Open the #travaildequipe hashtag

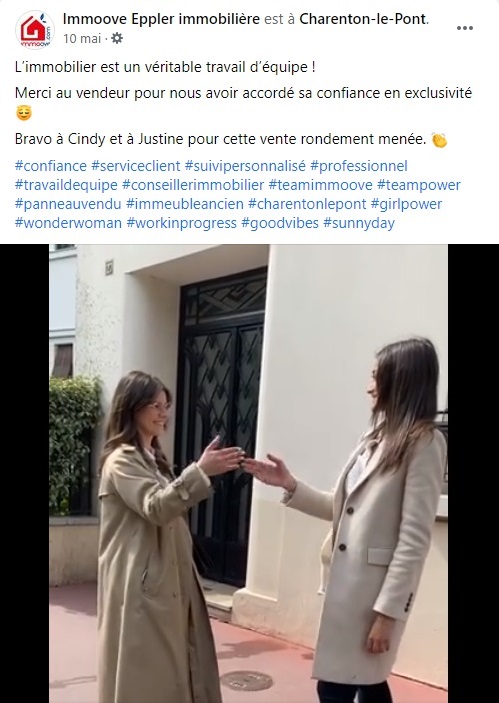coord(66,185)
